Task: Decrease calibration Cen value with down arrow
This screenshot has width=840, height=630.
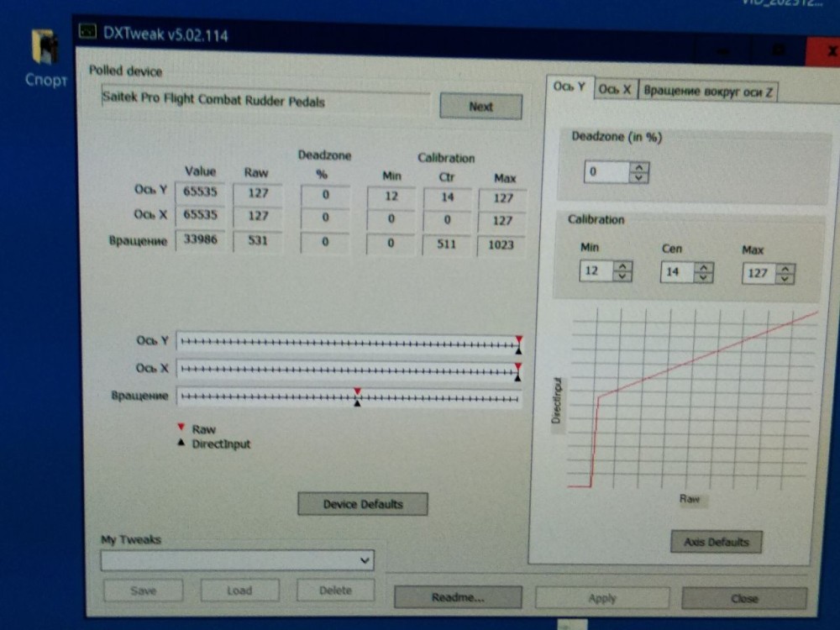Action: tap(704, 278)
